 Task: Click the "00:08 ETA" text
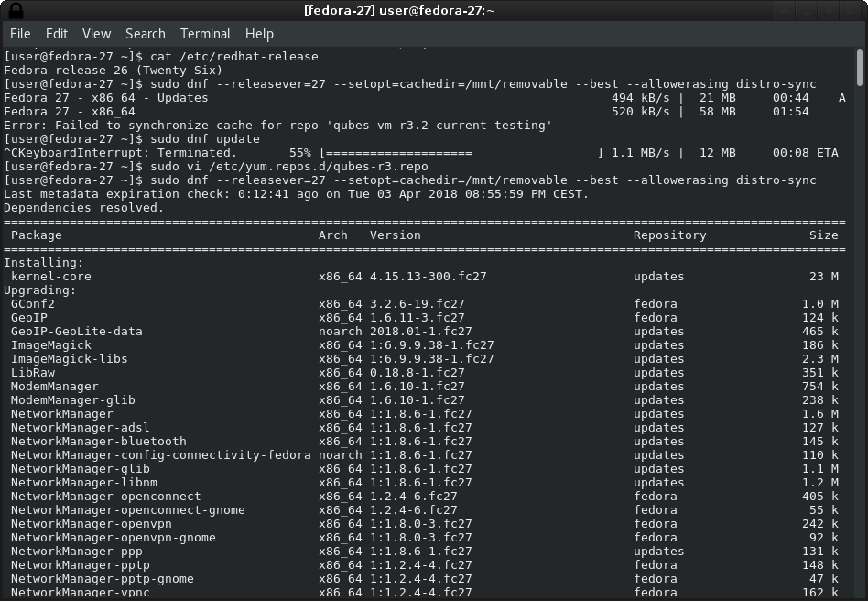tap(806, 153)
